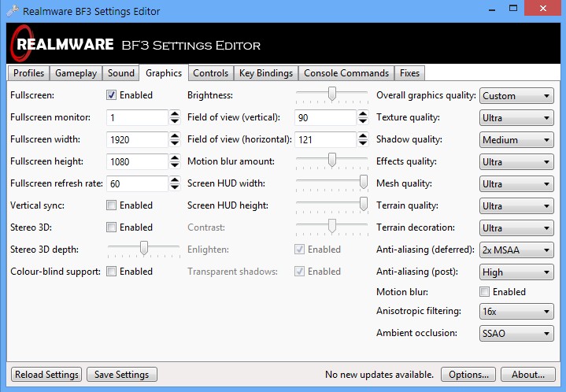Viewport: 566px width, 392px height.
Task: Open the Console Commands tab
Action: point(346,73)
